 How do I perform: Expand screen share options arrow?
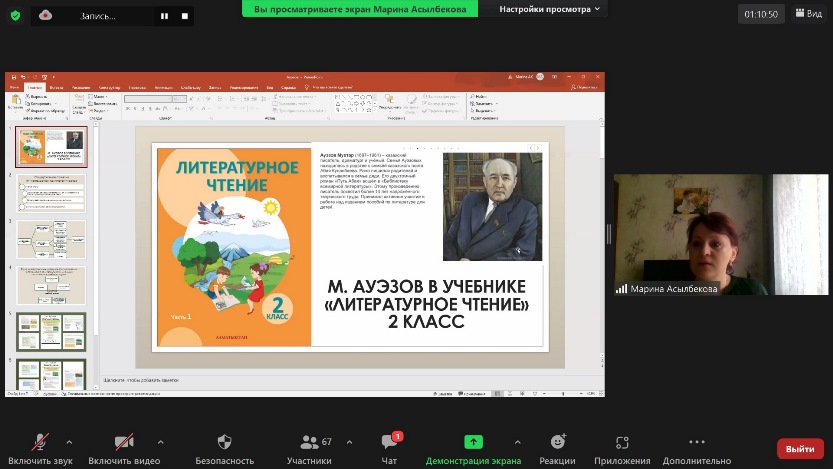517,441
